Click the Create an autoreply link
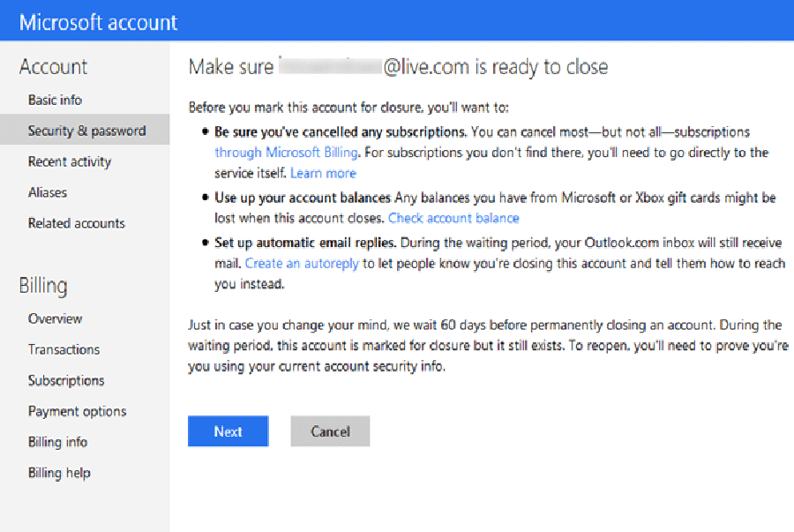The height and width of the screenshot is (532, 794). (x=302, y=263)
